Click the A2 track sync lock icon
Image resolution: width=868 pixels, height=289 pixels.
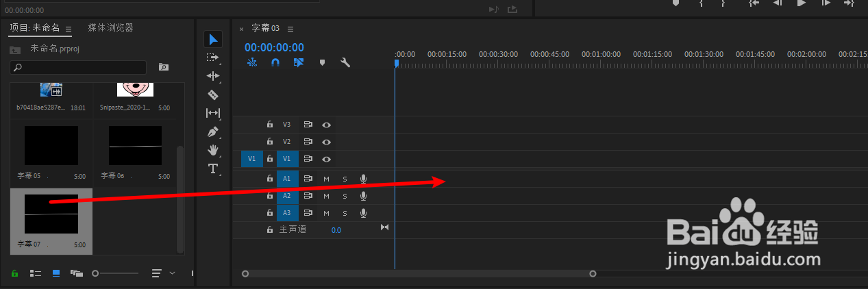(x=308, y=196)
